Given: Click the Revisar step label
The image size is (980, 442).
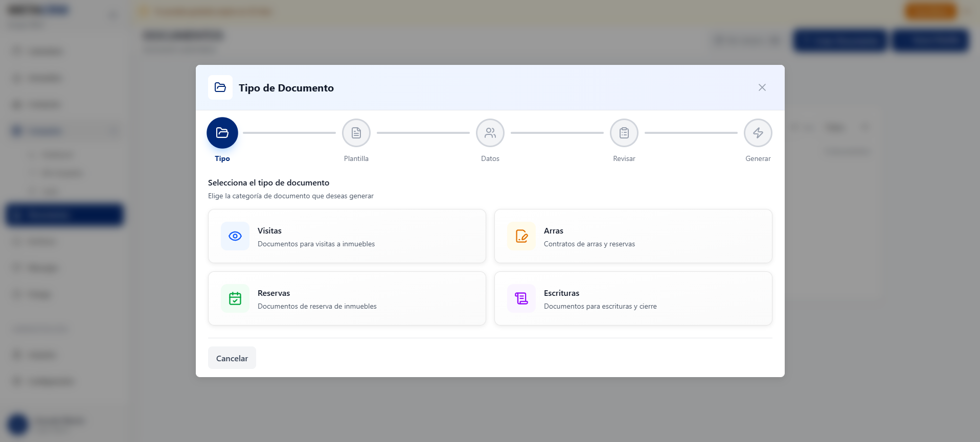Looking at the screenshot, I should pyautogui.click(x=624, y=159).
